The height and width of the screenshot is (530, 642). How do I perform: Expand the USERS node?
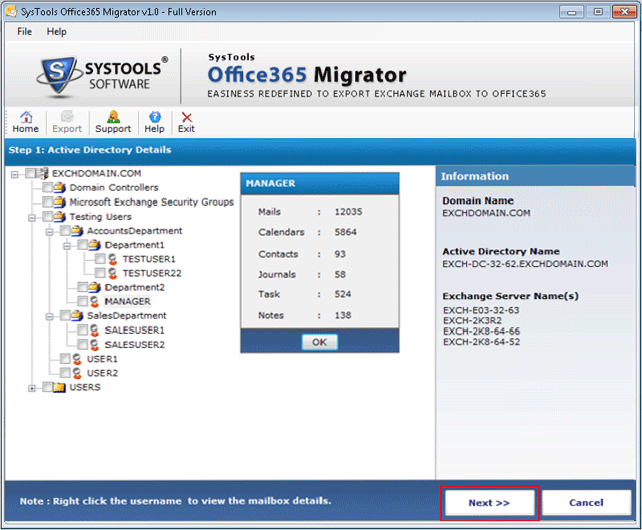[x=32, y=388]
